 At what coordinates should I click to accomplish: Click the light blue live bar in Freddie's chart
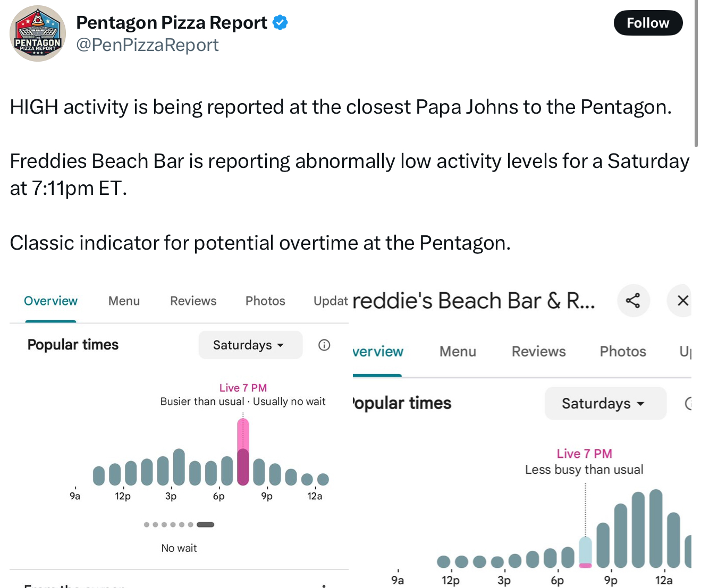click(x=585, y=552)
